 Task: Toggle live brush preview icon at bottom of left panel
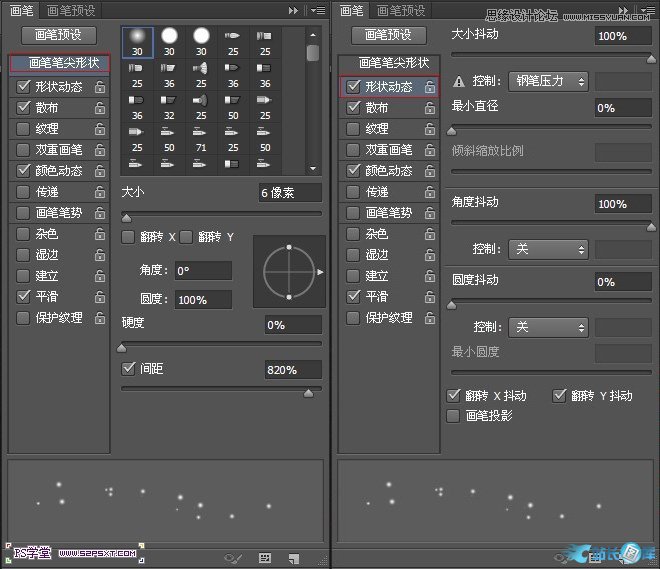(x=234, y=557)
